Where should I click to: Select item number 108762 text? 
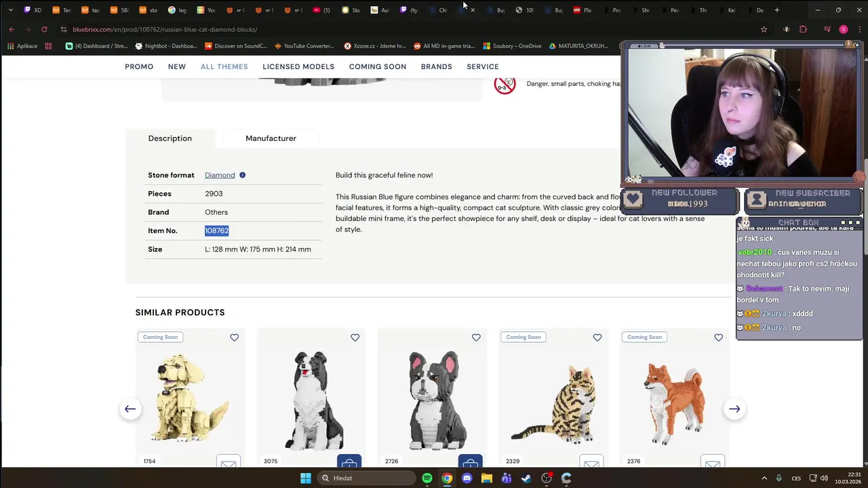click(217, 230)
